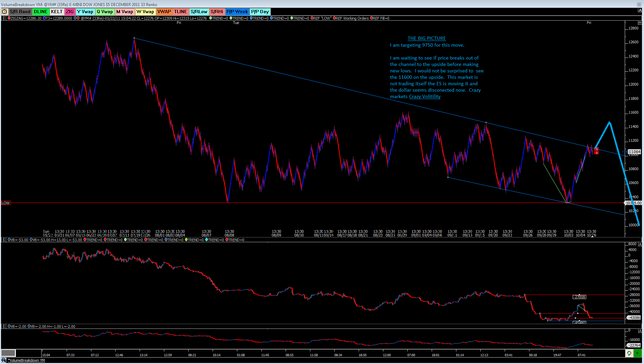This screenshot has height=364, width=644.
Task: Click the -27008 volume label
Action: 579,297
